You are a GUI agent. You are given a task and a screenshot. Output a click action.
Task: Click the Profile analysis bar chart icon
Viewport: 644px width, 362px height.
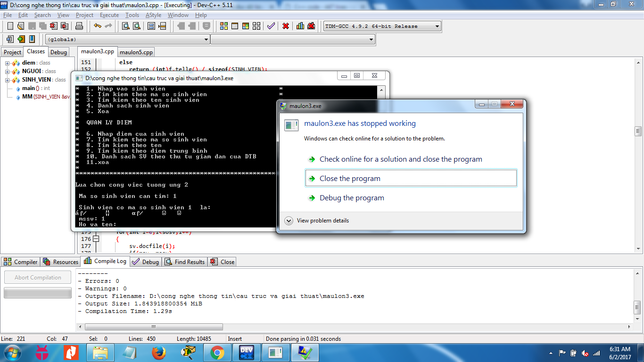point(300,26)
